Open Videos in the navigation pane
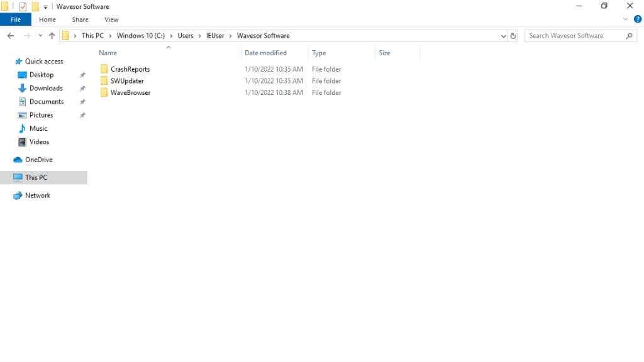644x362 pixels. (39, 141)
